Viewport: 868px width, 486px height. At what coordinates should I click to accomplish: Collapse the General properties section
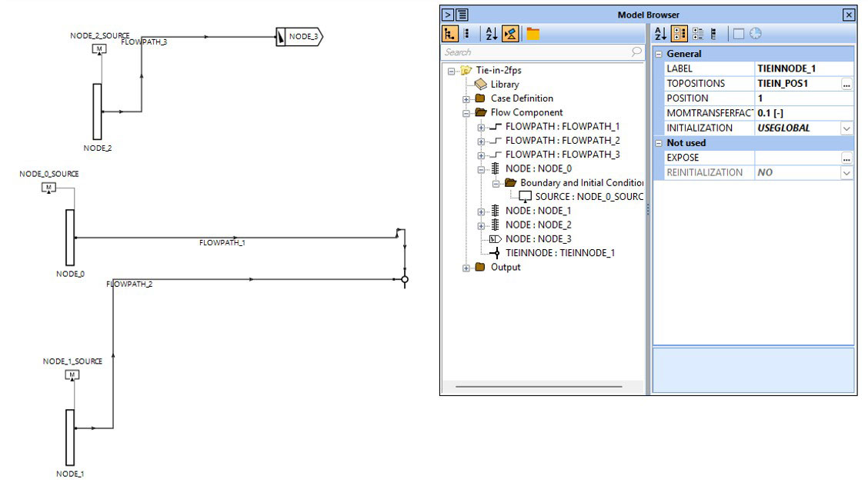(659, 54)
